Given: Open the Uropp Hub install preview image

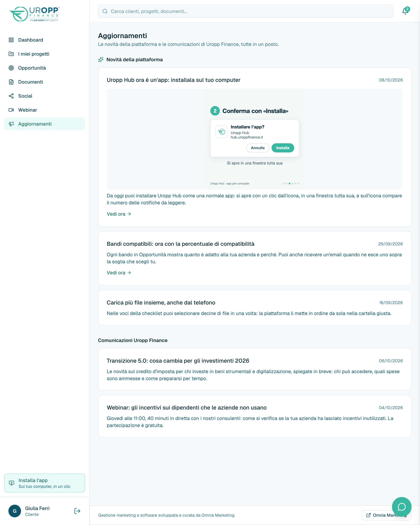Looking at the screenshot, I should (255, 139).
